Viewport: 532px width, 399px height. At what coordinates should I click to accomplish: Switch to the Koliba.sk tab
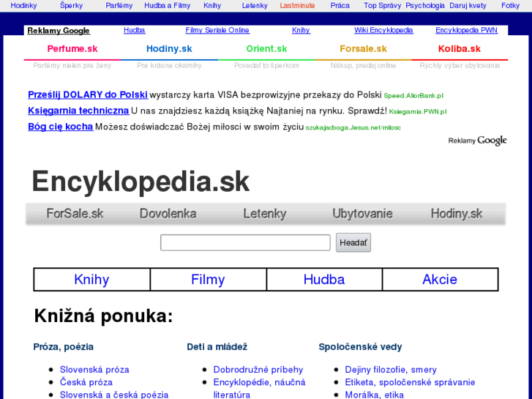pos(460,49)
